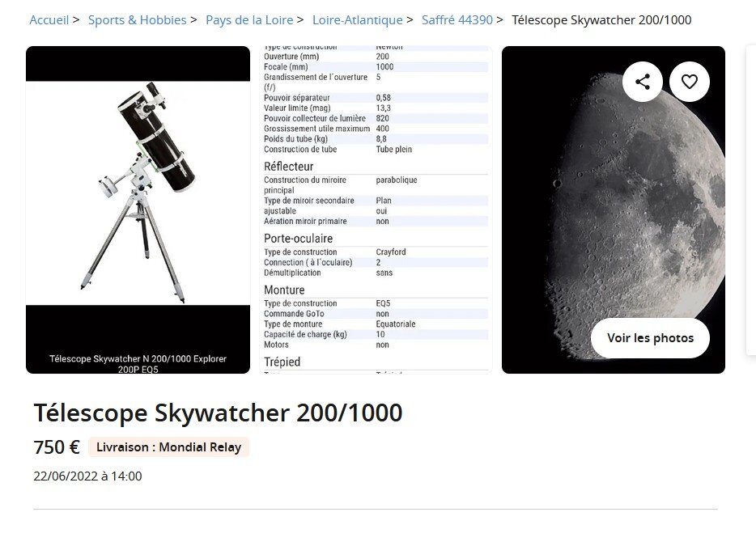The image size is (756, 546).
Task: Open Voir les photos gallery
Action: click(650, 338)
